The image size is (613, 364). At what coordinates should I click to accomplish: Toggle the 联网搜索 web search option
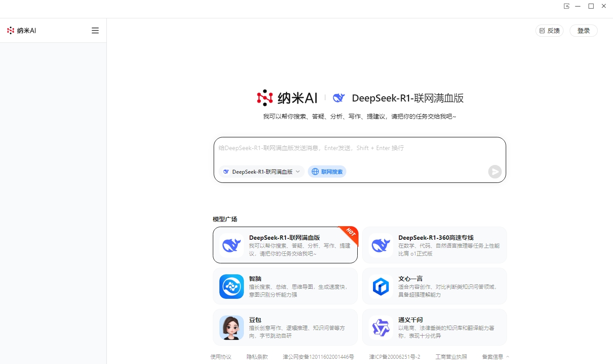pos(327,171)
